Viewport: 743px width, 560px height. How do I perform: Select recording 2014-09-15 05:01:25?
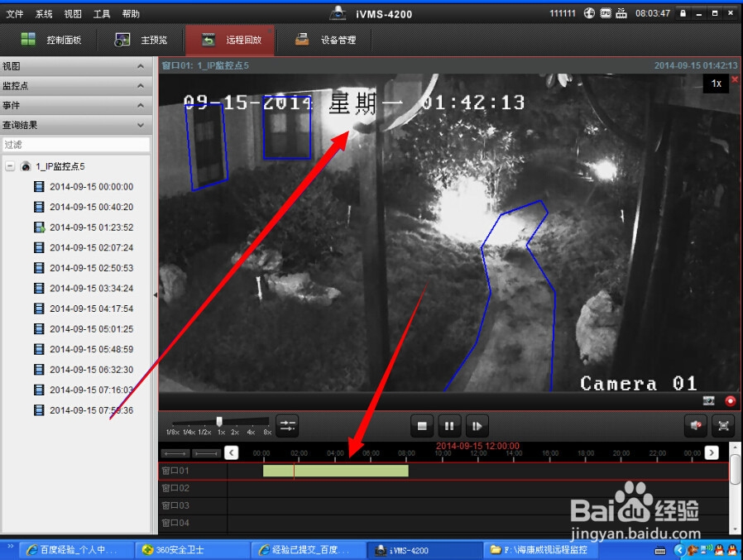click(x=92, y=328)
